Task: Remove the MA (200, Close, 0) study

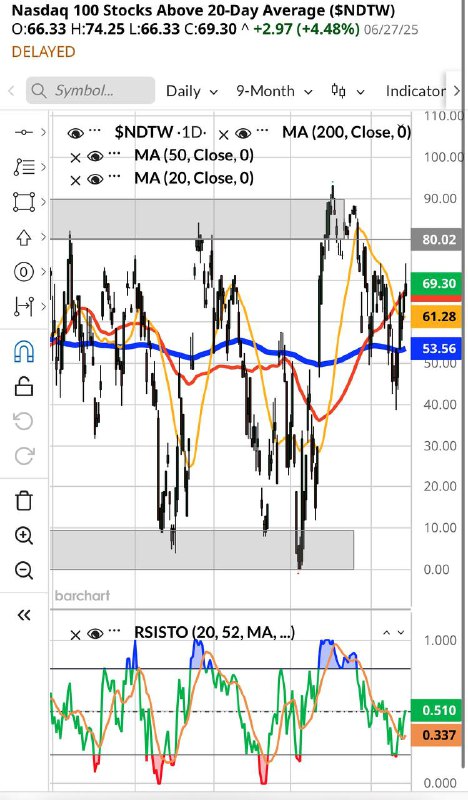Action: point(224,135)
